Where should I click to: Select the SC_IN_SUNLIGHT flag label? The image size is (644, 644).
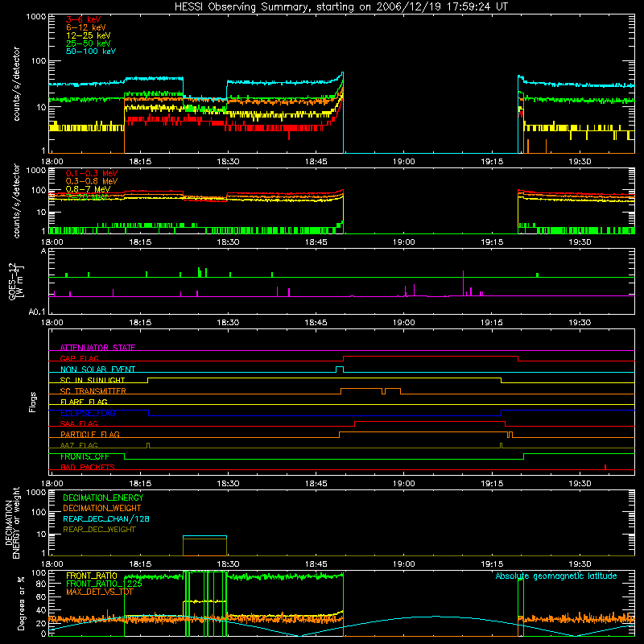(x=93, y=380)
